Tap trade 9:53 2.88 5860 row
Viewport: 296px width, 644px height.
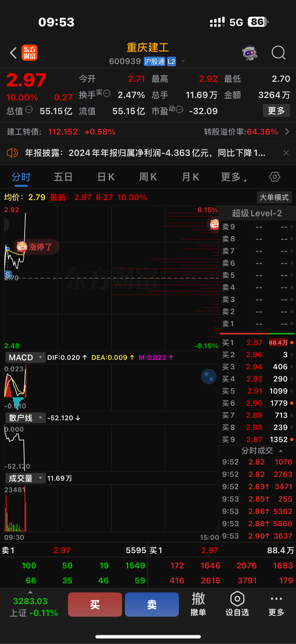click(257, 524)
